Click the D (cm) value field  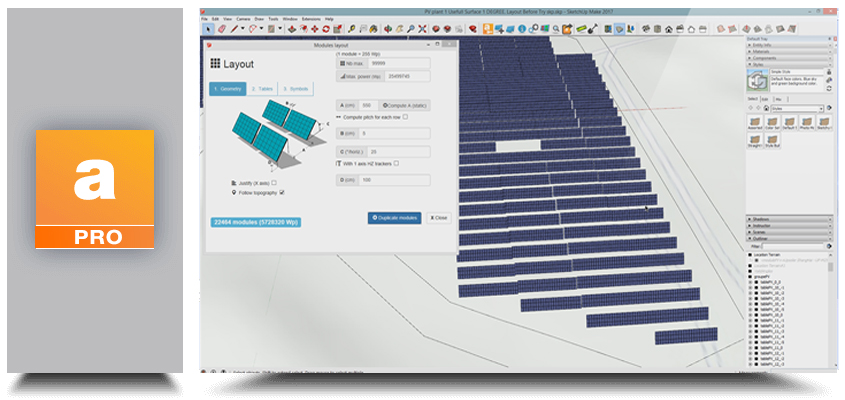point(395,180)
